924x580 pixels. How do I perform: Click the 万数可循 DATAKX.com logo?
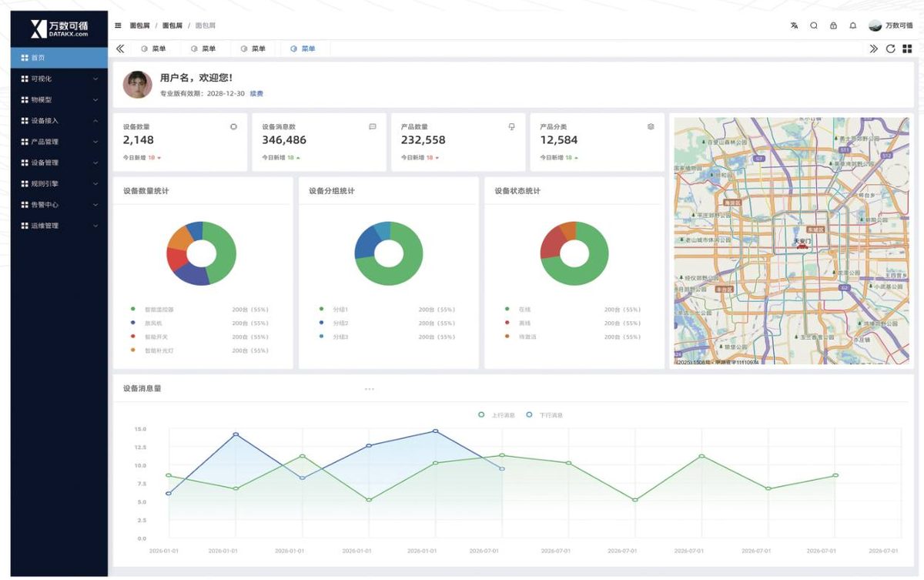pos(59,29)
